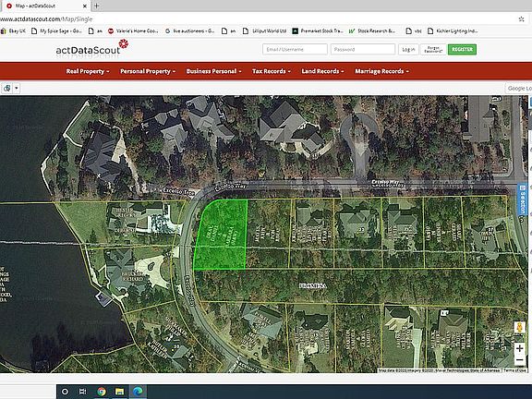Close the Map - actDataScout browser tab
The width and height of the screenshot is (532, 399).
pyautogui.click(x=85, y=6)
